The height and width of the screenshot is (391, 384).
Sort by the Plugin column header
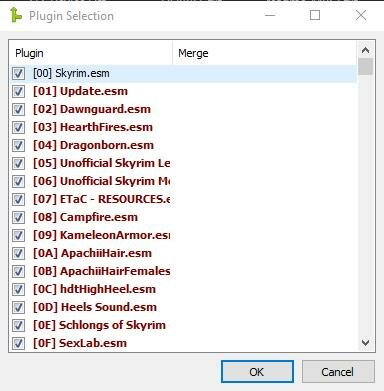tap(91, 53)
